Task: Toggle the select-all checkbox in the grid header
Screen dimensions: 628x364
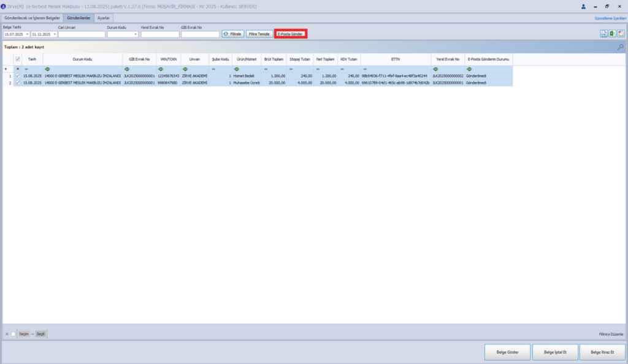Action: [x=18, y=59]
